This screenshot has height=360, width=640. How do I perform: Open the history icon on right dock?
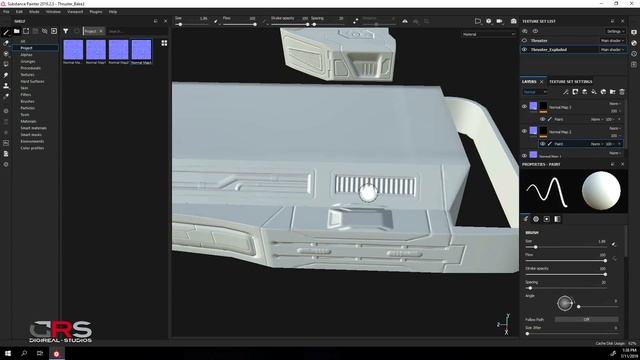634,53
